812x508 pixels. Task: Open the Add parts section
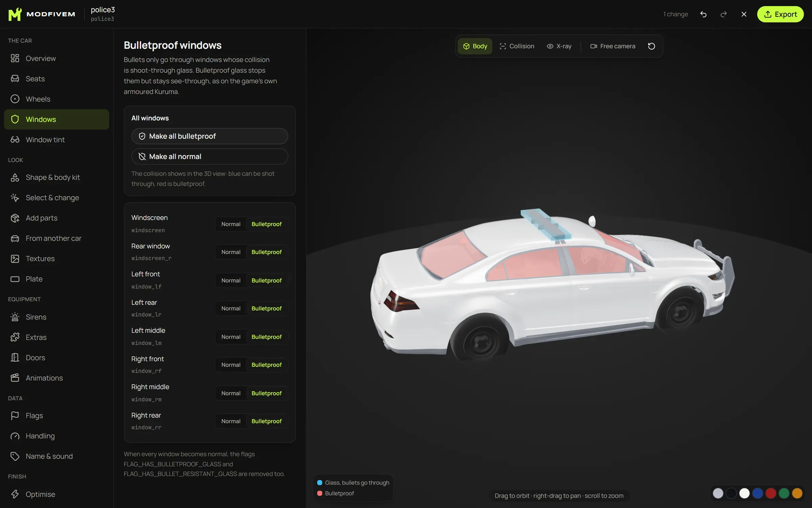(57, 218)
